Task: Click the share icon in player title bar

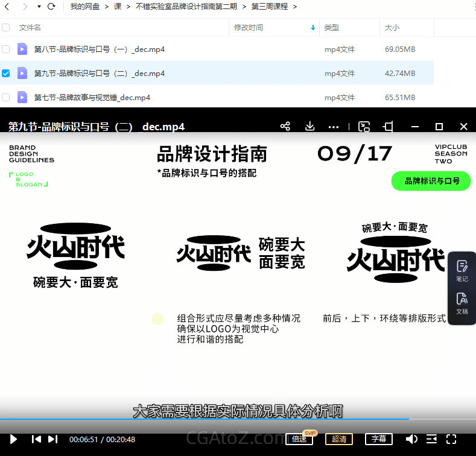Action: point(285,127)
